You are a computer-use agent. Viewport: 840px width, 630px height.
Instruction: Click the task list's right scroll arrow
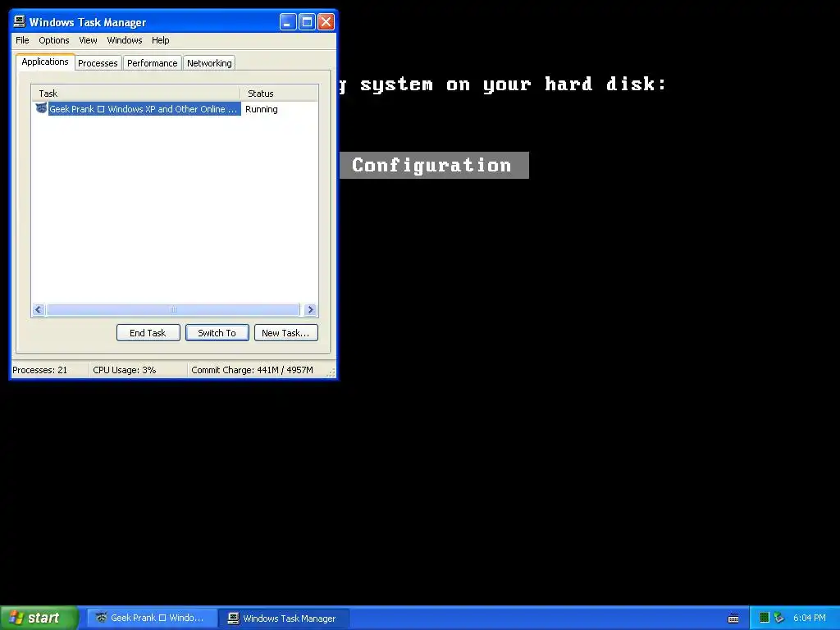click(310, 309)
